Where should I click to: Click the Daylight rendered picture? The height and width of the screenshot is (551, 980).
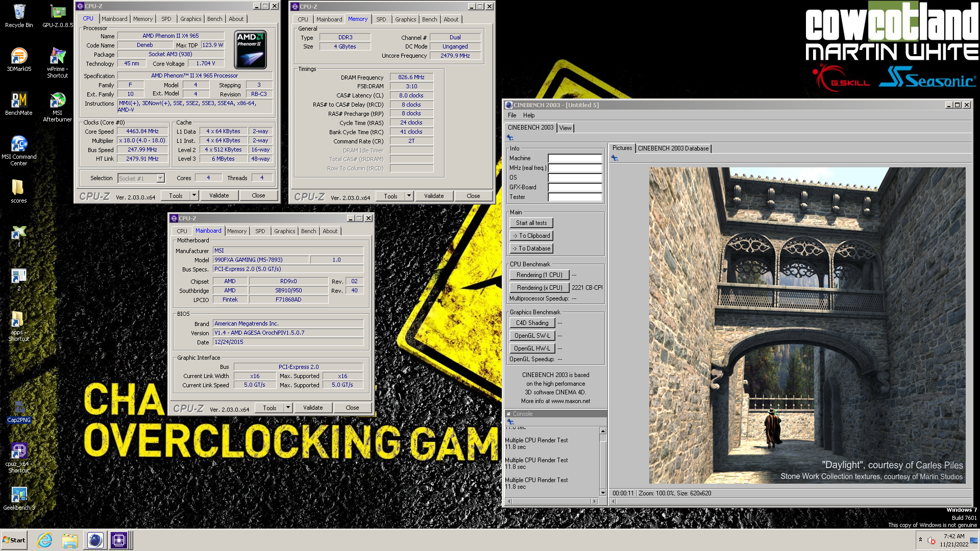[807, 325]
